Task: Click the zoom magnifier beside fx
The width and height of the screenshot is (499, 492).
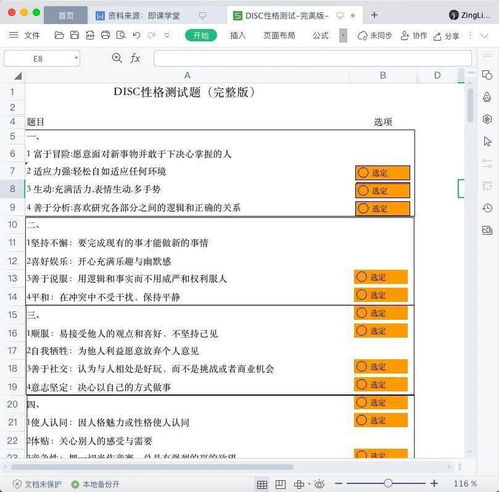Action: tap(117, 58)
